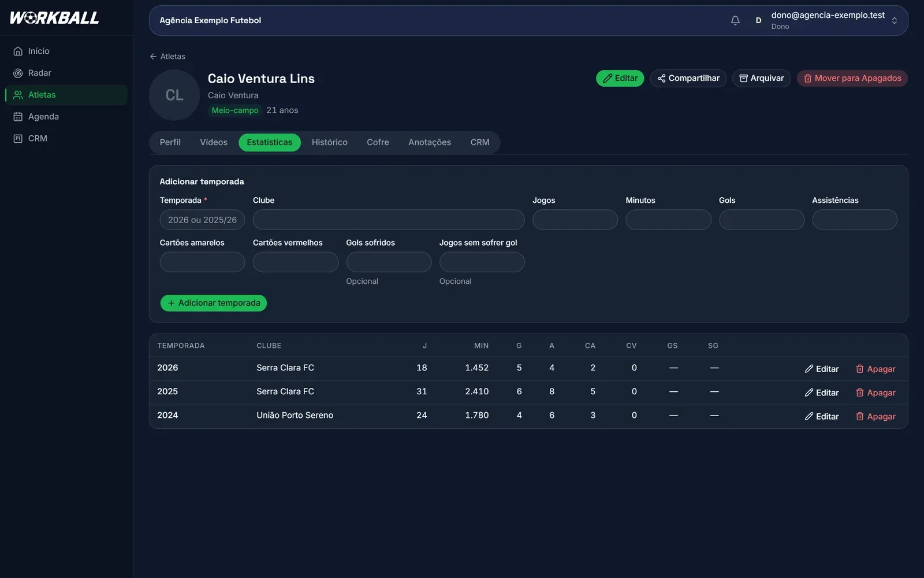Screen dimensions: 924x578
Task: Edit the athlete profile
Action: click(620, 78)
